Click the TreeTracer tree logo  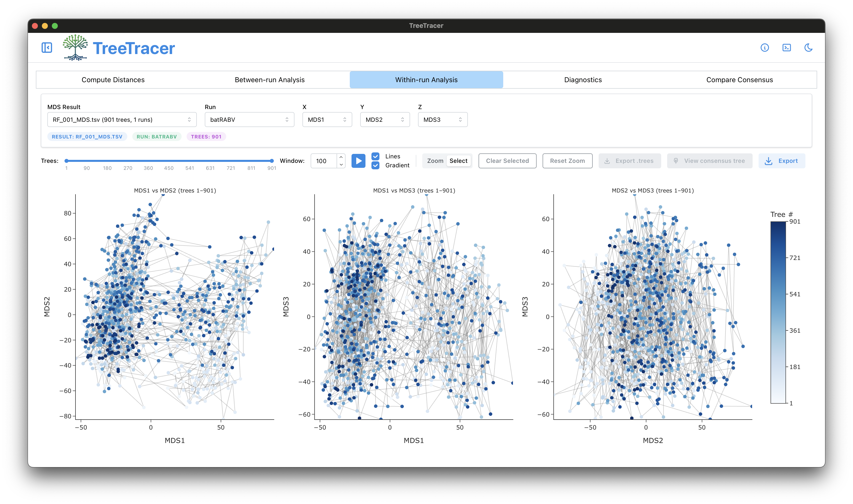coord(75,47)
